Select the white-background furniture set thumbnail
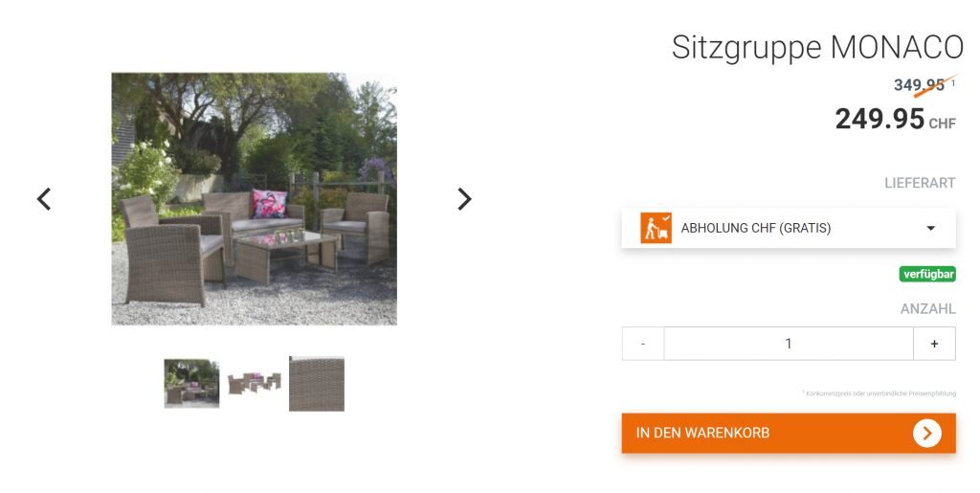This screenshot has width=980, height=493. pyautogui.click(x=254, y=383)
